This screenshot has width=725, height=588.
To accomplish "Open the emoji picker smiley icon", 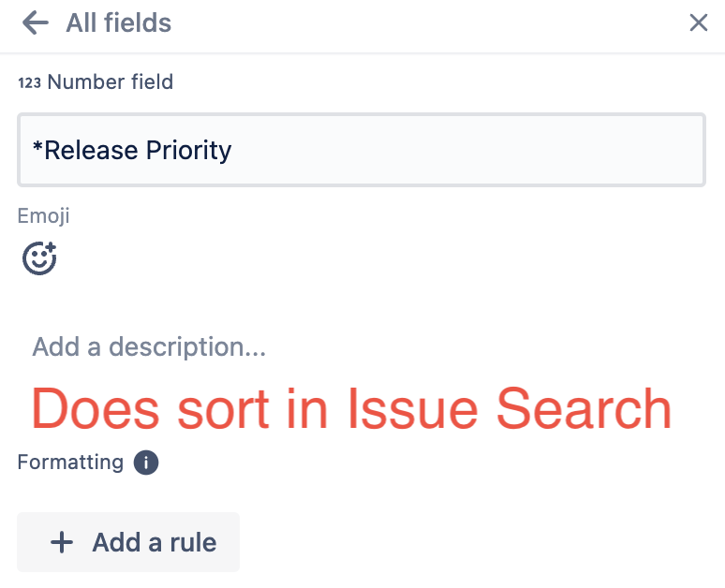I will coord(39,257).
